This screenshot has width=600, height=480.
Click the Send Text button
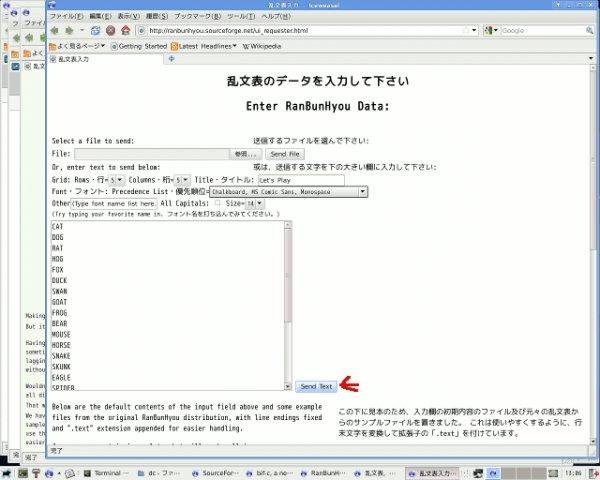coord(316,387)
